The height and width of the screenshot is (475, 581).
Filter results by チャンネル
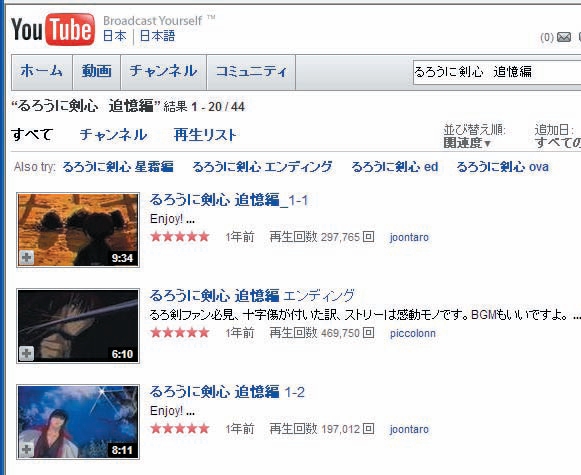click(113, 135)
